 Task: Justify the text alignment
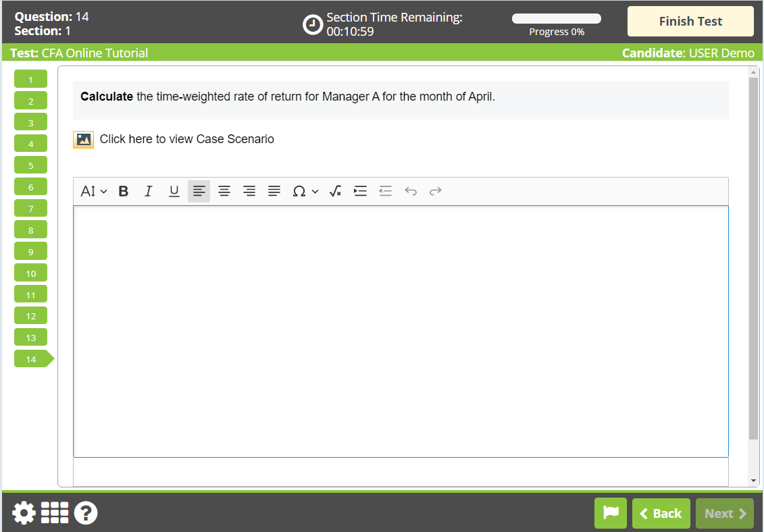tap(274, 191)
